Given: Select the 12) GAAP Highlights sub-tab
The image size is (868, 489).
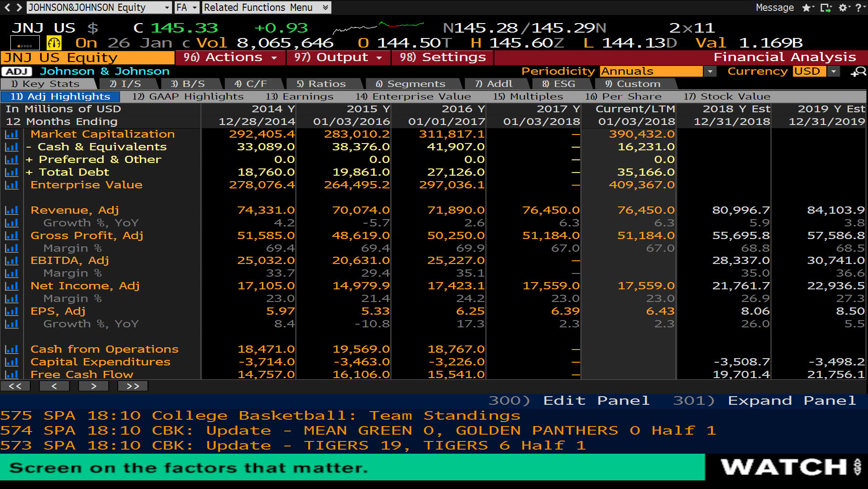Looking at the screenshot, I should [x=188, y=97].
